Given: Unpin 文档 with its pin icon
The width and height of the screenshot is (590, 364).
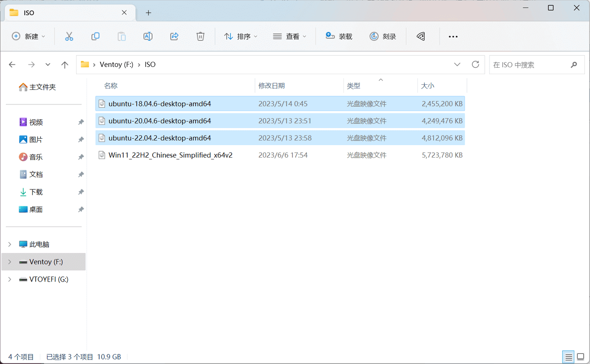Looking at the screenshot, I should pyautogui.click(x=81, y=175).
